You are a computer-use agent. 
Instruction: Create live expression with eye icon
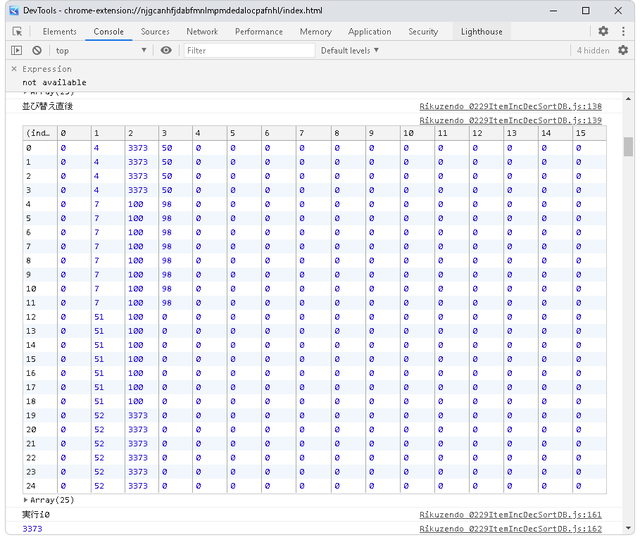tap(166, 50)
